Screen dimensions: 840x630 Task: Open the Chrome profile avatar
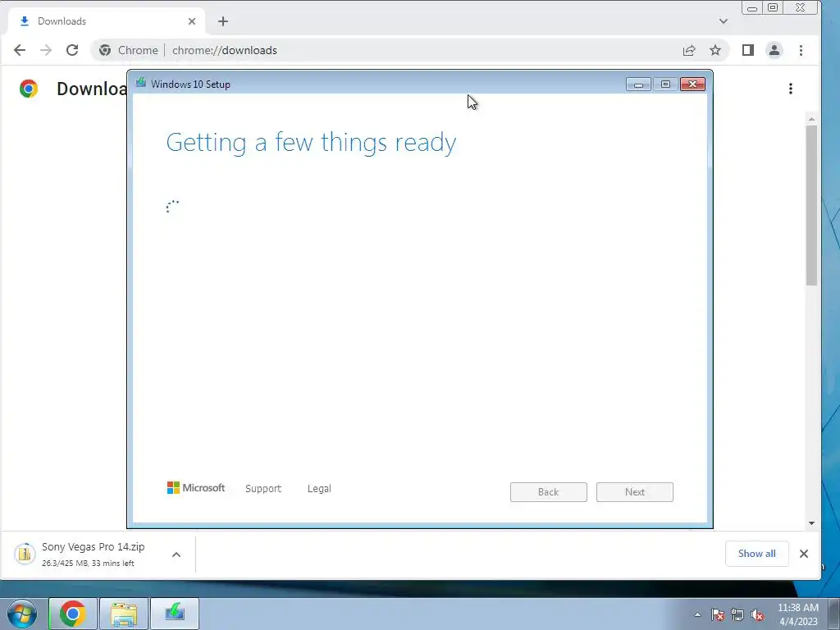(774, 50)
